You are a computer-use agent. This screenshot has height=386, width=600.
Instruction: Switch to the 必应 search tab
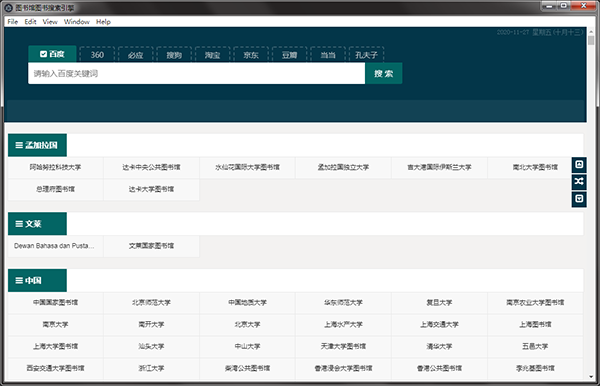coord(135,55)
